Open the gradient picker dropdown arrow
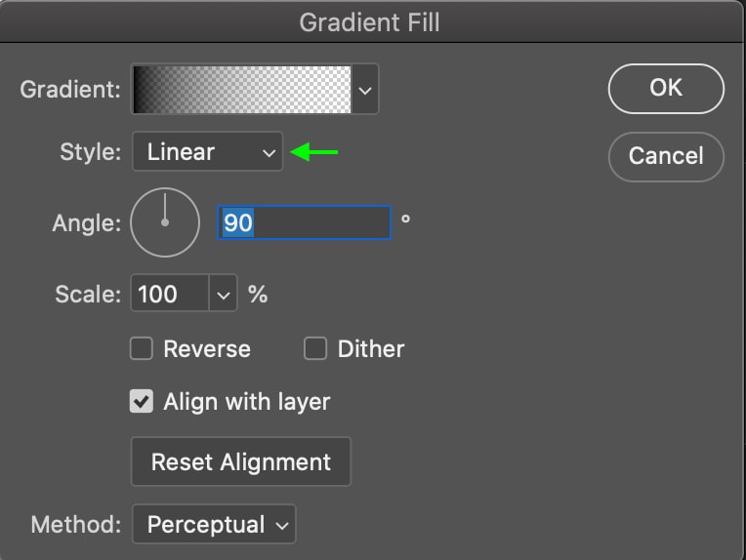Viewport: 746px width, 560px height. point(365,90)
